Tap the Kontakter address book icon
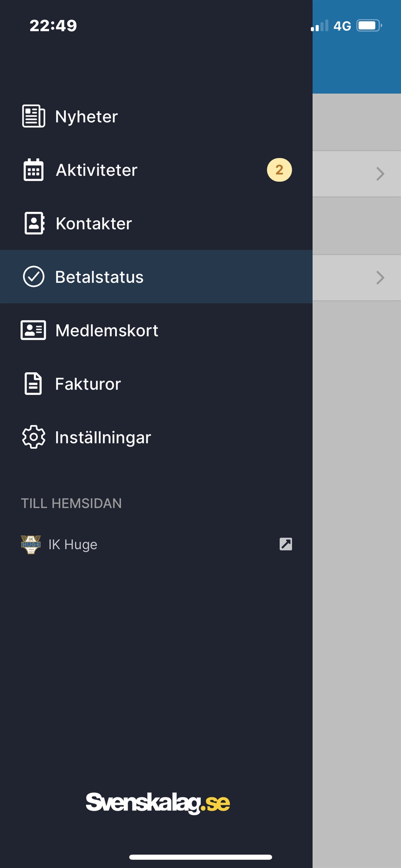 [x=34, y=223]
